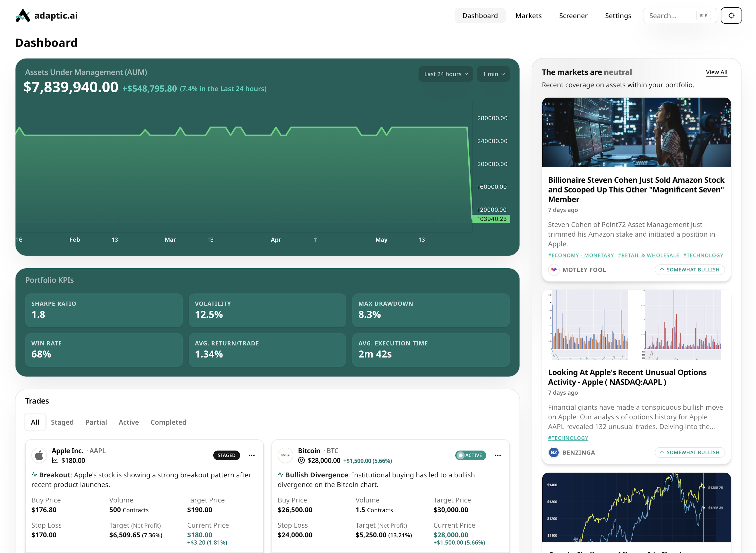Open the Screener nav item

tap(573, 16)
